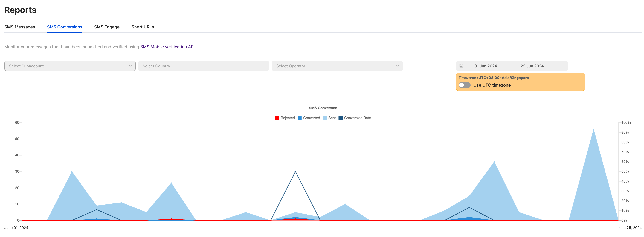Toggle the Converted series legend swatch
Image resolution: width=644 pixels, height=237 pixels.
[x=300, y=118]
